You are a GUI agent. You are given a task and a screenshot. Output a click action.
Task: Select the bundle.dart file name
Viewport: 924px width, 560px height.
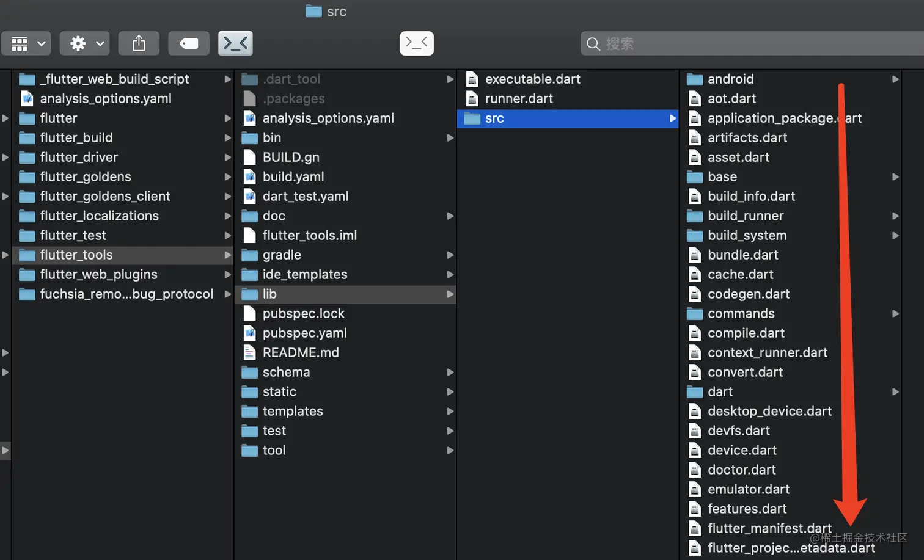coord(743,255)
